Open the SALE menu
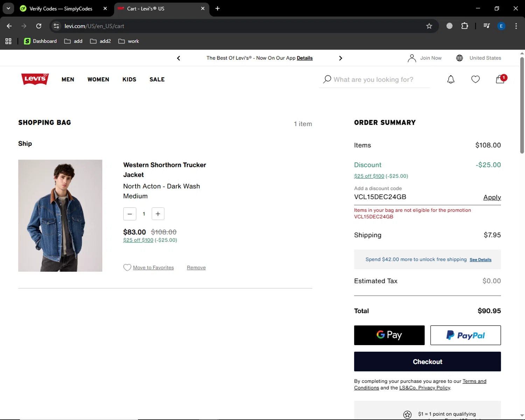This screenshot has width=525, height=420. (157, 79)
